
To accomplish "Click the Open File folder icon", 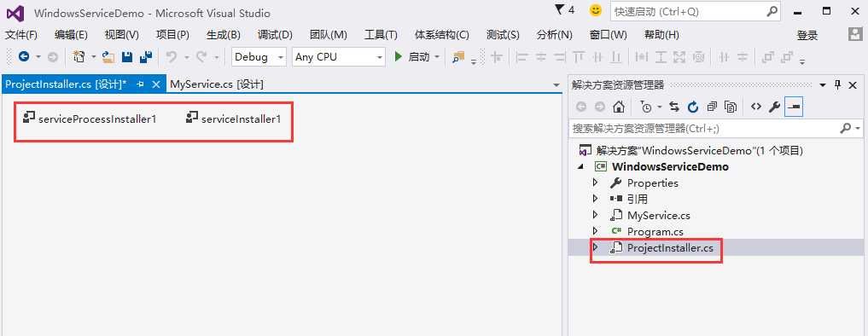I will coord(108,56).
